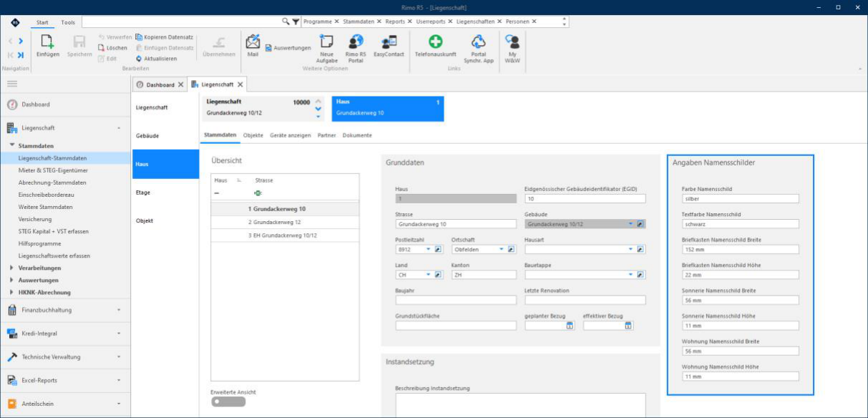Switch to the Objekte tab
The height and width of the screenshot is (418, 868).
click(x=253, y=135)
